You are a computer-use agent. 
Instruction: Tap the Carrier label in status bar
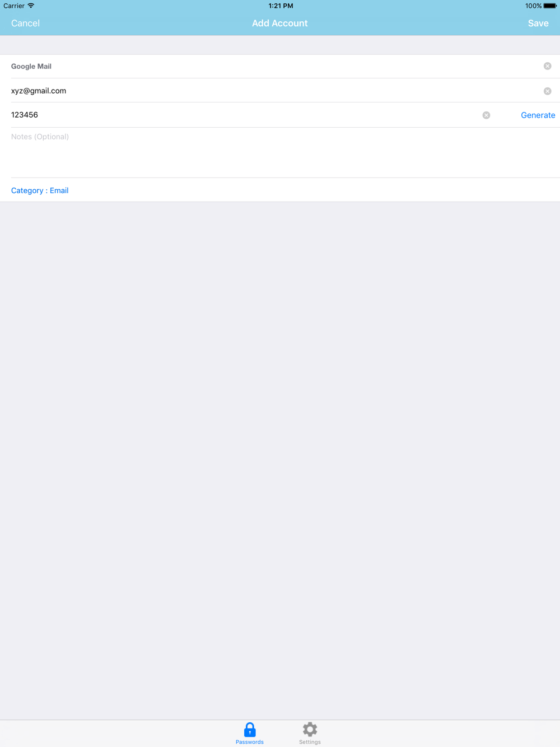14,6
